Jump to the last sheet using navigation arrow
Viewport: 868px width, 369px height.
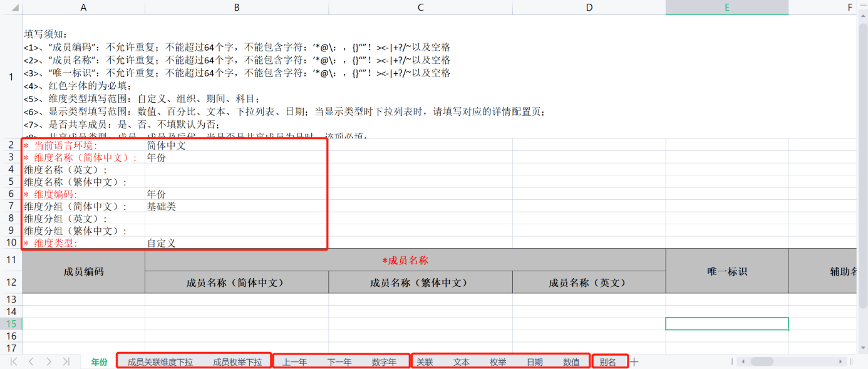pyautogui.click(x=66, y=362)
